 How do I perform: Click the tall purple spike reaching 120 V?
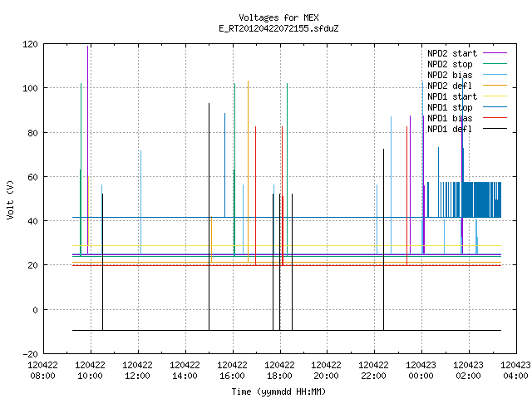(87, 150)
